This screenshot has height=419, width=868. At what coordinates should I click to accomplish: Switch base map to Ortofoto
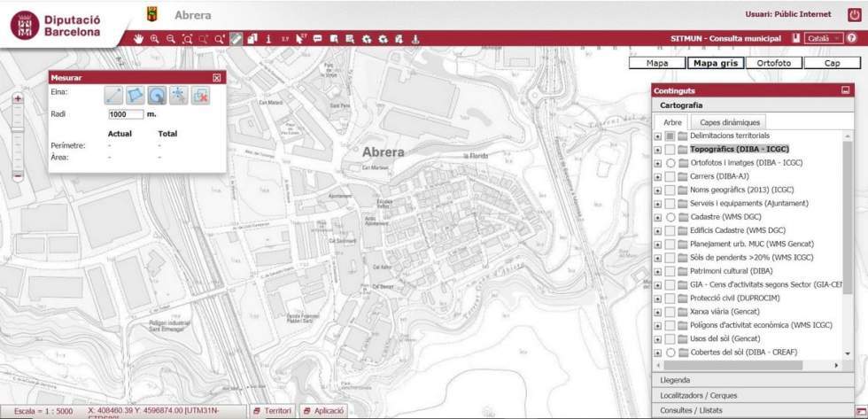pyautogui.click(x=773, y=63)
